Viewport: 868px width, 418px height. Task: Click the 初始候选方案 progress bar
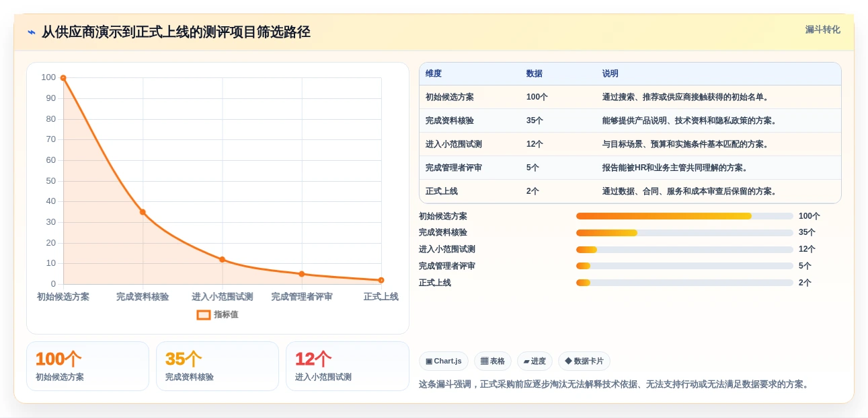point(684,216)
